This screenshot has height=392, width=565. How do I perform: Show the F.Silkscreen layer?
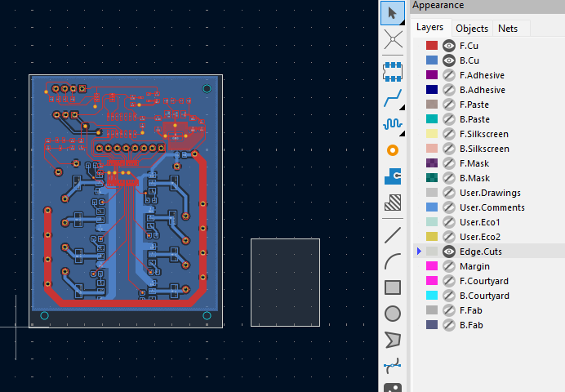448,134
